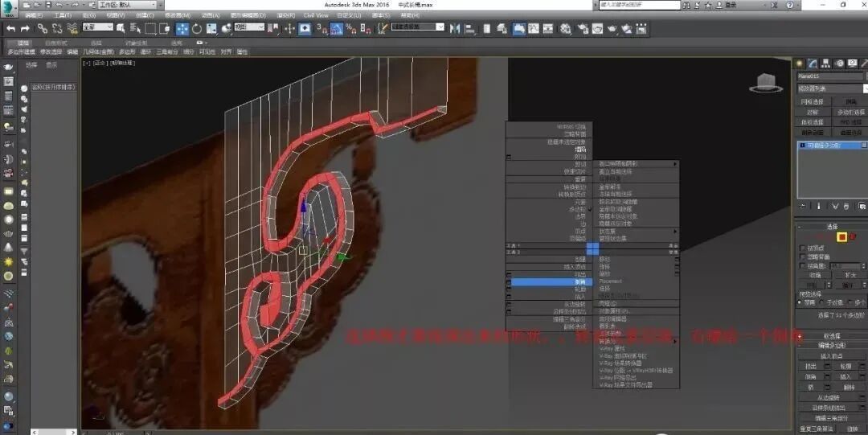Open the Select by Name dialog icon
The width and height of the screenshot is (868, 435).
(135, 29)
